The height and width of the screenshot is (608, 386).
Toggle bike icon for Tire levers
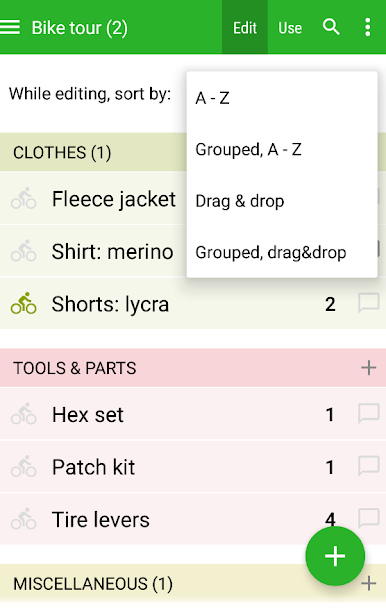pyautogui.click(x=24, y=519)
